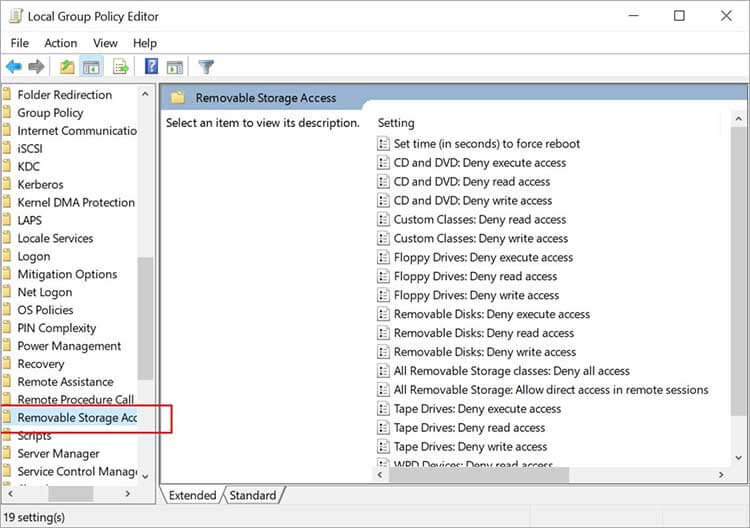Click the Forward arrow toolbar icon
The height and width of the screenshot is (528, 750).
(36, 66)
